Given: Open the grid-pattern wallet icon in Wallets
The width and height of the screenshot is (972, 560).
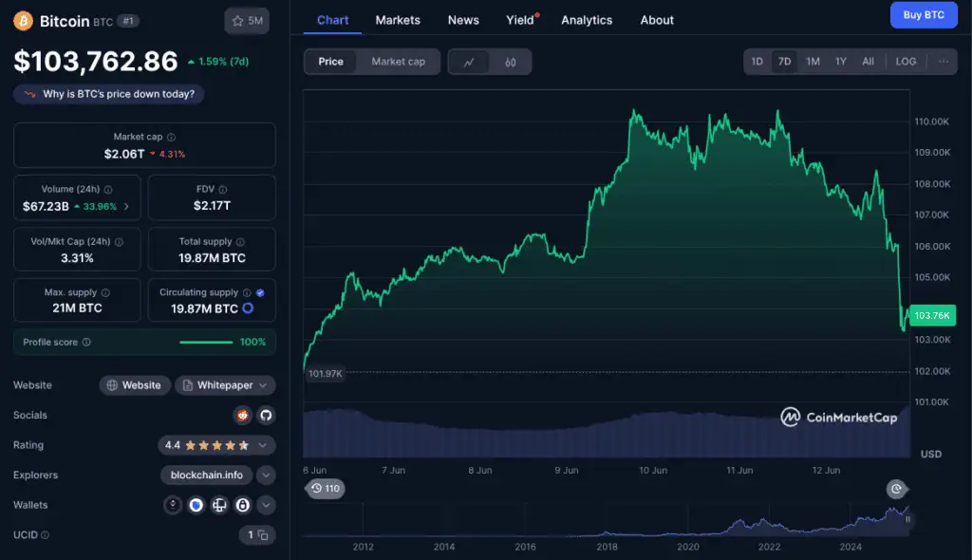Looking at the screenshot, I should [x=219, y=506].
